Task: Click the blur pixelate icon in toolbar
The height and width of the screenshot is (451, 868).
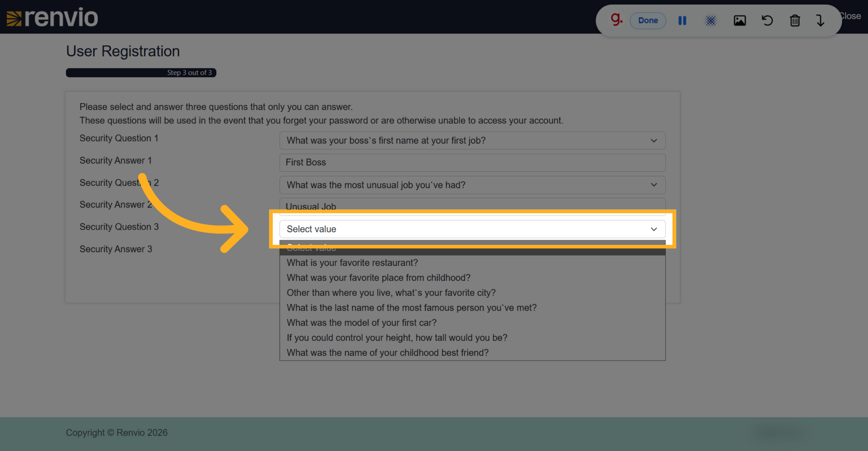Action: coord(711,21)
